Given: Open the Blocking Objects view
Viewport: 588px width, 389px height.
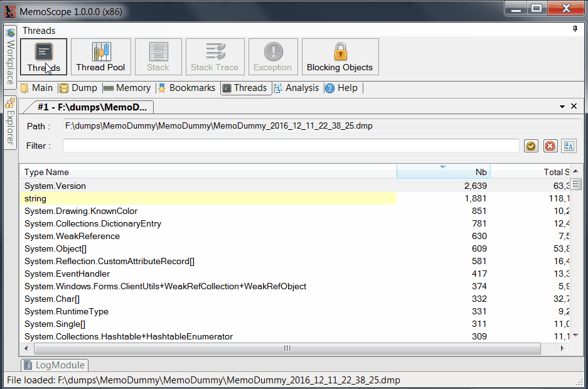Looking at the screenshot, I should tap(339, 56).
